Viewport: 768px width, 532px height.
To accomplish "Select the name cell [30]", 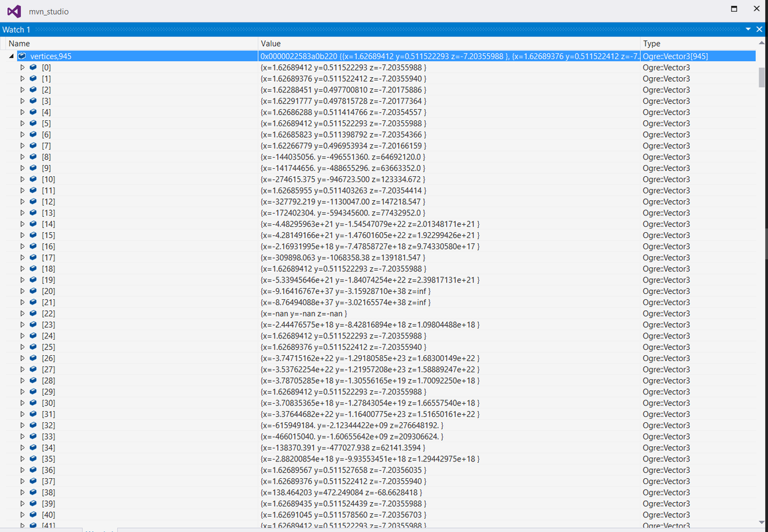I will [49, 403].
